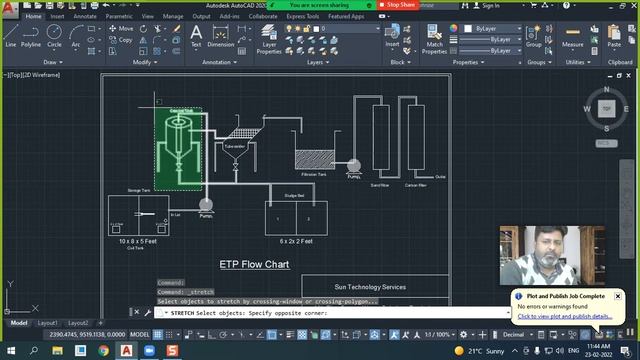Click the Plot printer icon
The width and height of the screenshot is (640, 360).
point(94,5)
